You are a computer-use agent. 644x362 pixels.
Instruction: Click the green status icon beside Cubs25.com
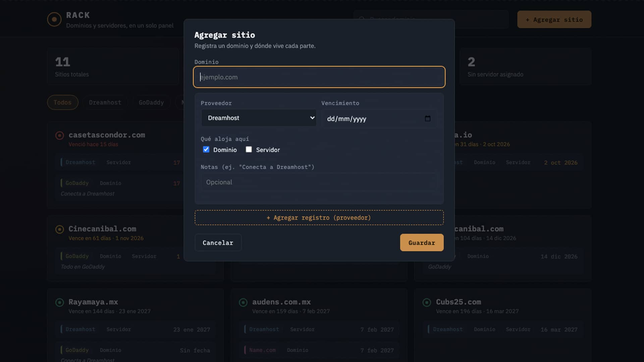(427, 302)
